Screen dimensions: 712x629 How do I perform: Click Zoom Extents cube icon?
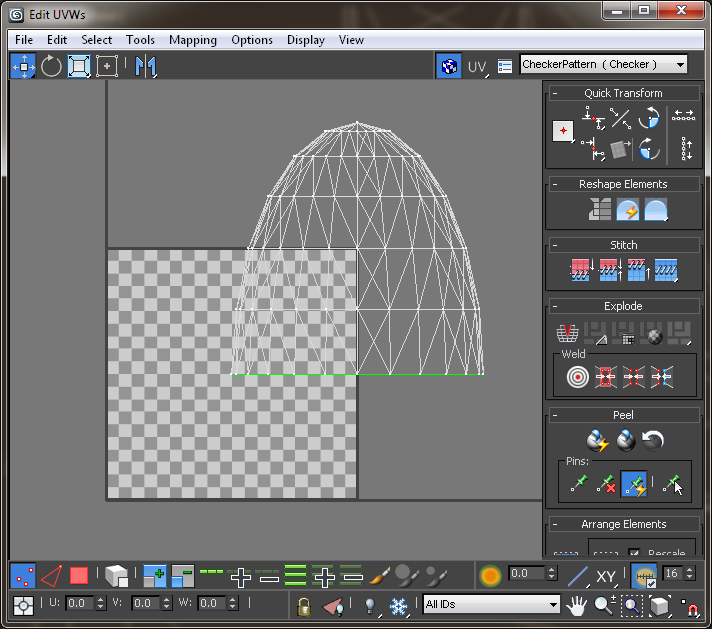pyautogui.click(x=659, y=605)
